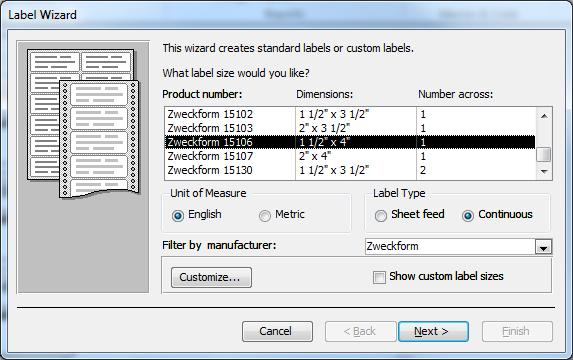Select the Zweckform 15103 row

(350, 128)
